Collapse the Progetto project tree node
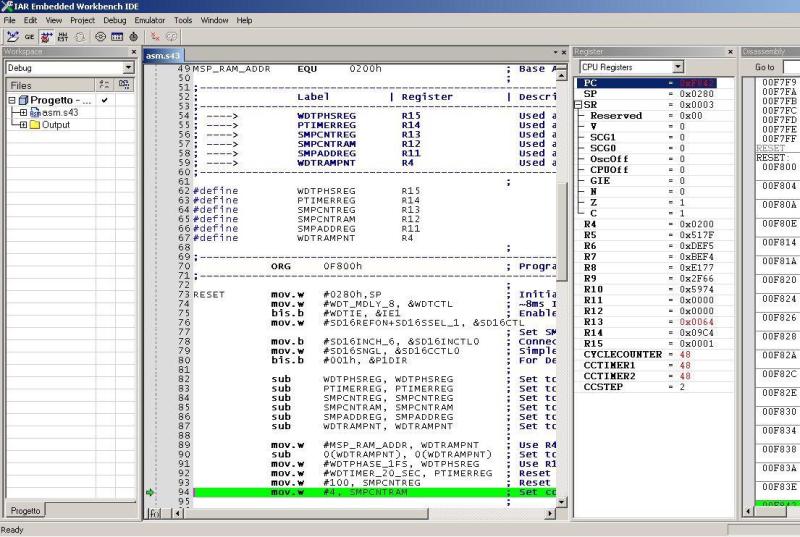 12,100
